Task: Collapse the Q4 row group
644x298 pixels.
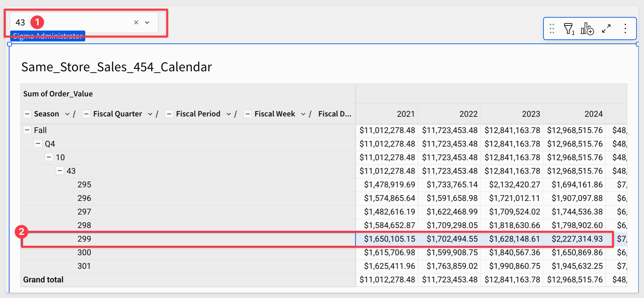Action: coord(38,144)
